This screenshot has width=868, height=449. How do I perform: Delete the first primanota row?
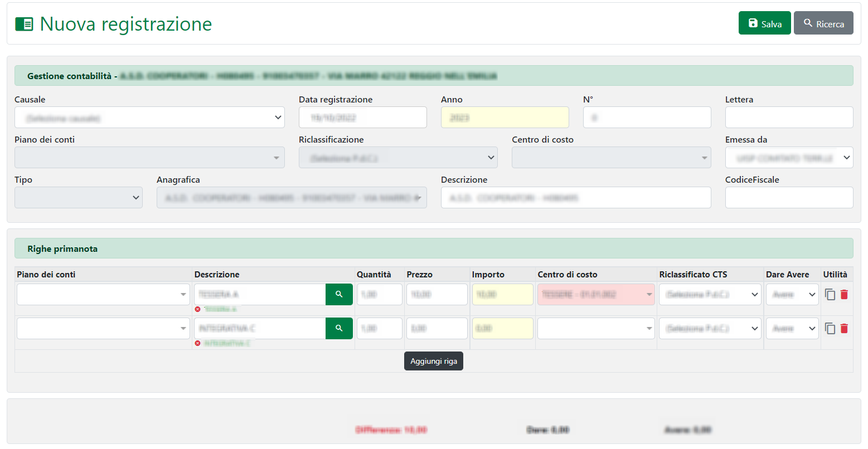tap(844, 295)
